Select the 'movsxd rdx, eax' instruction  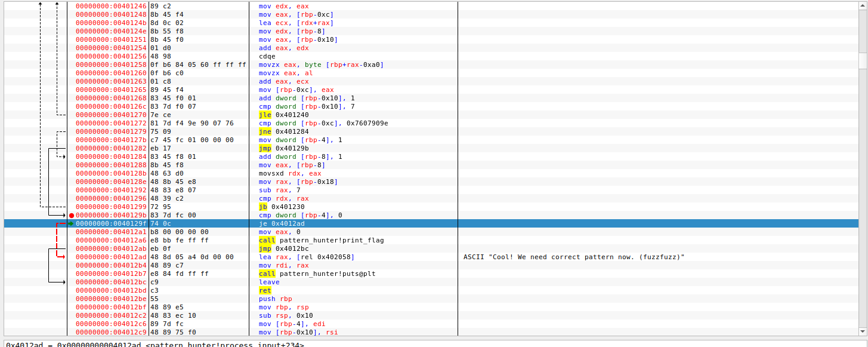290,173
